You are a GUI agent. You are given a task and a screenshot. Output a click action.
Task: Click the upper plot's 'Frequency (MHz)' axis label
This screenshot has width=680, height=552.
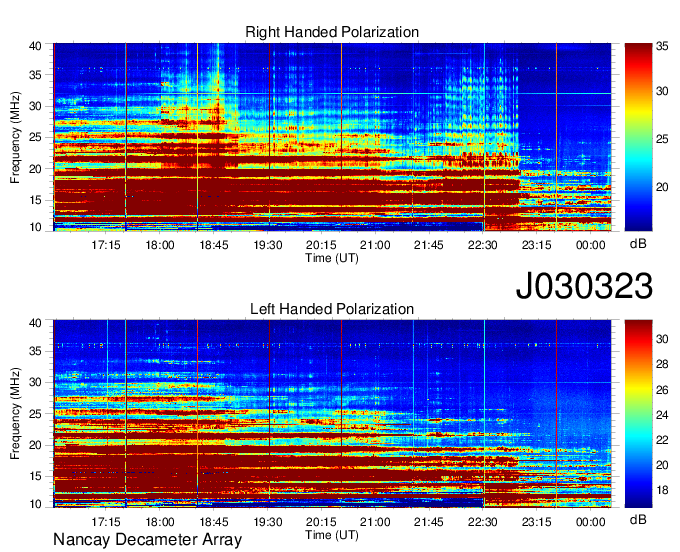coord(15,137)
